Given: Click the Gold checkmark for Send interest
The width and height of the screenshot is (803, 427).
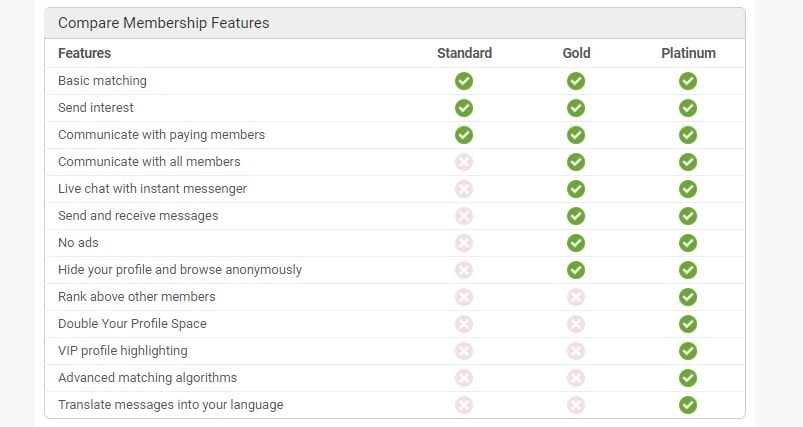Looking at the screenshot, I should pos(576,108).
